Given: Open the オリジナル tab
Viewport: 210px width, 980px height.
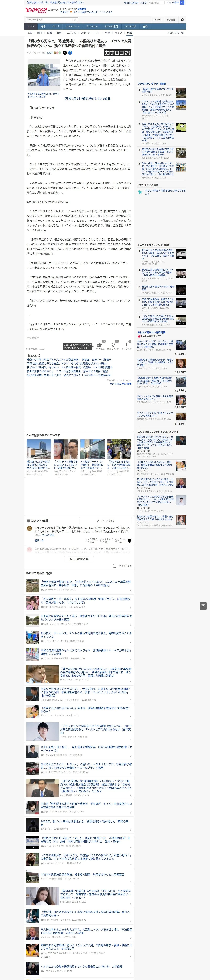Looking at the screenshot, I should pyautogui.click(x=92, y=26).
